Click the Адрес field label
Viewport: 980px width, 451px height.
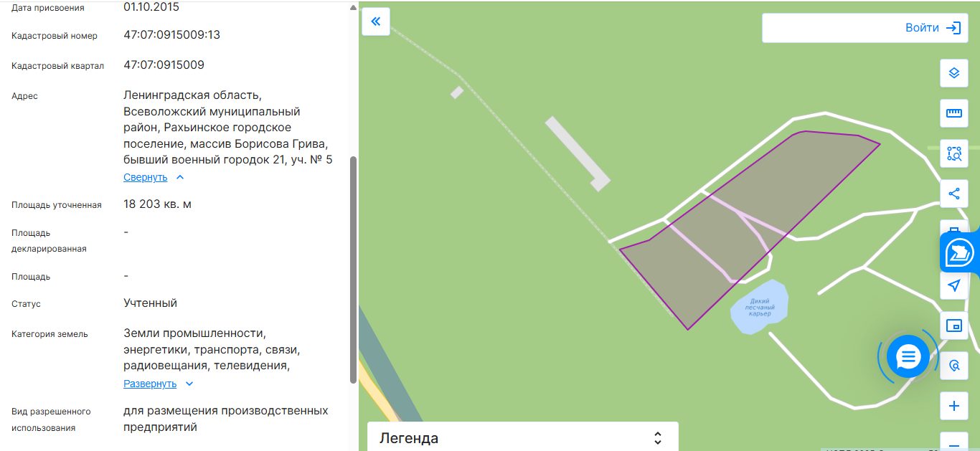(24, 96)
